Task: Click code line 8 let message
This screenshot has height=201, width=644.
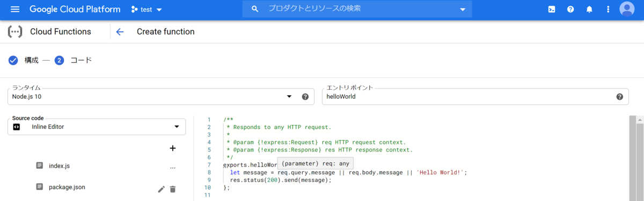Action: coord(349,172)
